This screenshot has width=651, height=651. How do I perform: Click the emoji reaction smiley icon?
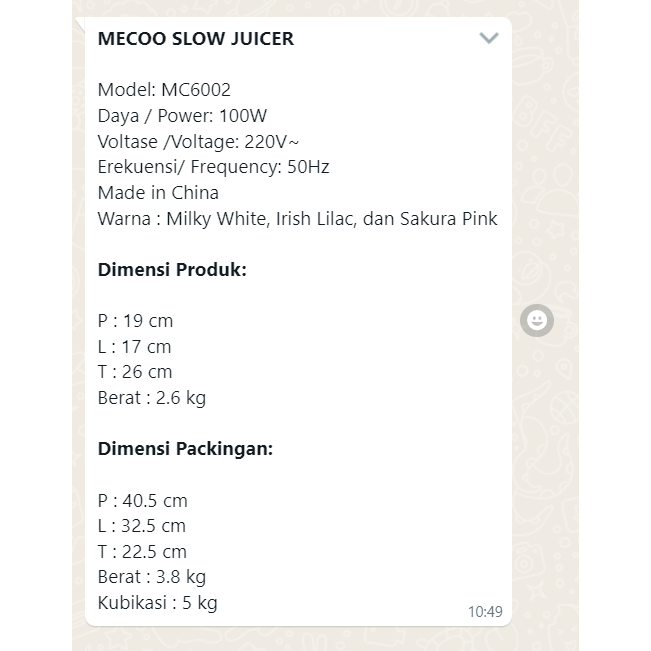pyautogui.click(x=537, y=320)
